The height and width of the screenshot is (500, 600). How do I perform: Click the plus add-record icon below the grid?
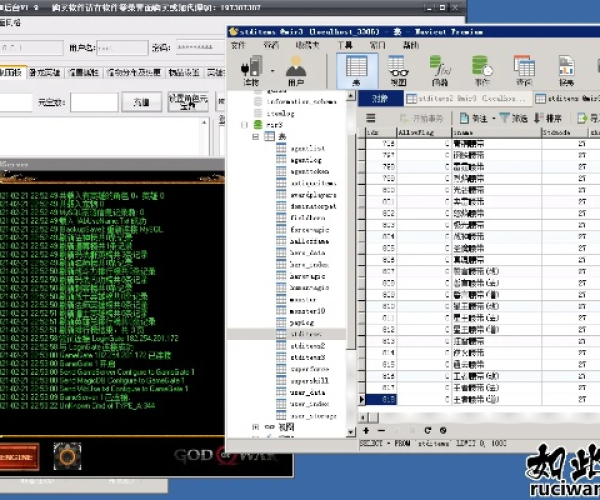tap(366, 431)
